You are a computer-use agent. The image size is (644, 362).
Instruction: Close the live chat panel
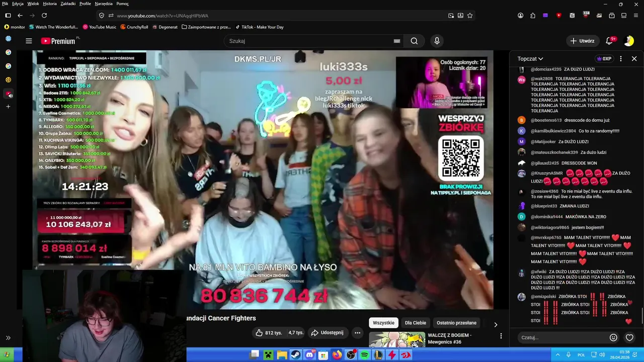coord(634,59)
